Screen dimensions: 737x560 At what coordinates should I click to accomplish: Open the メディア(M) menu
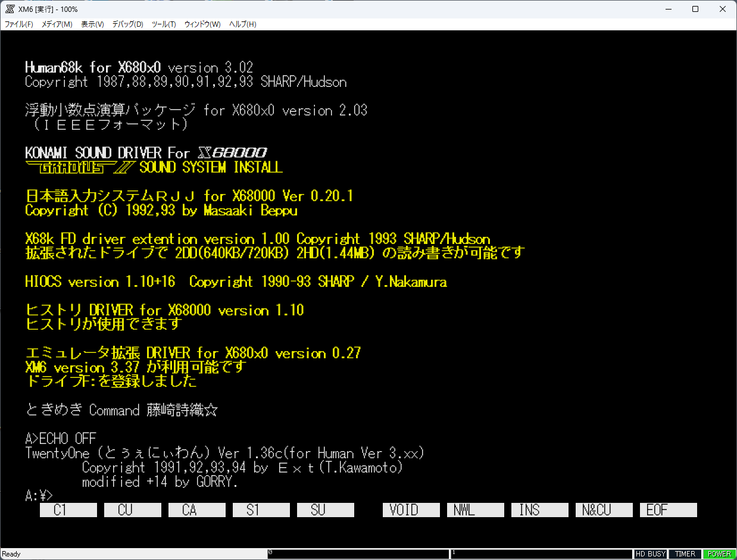(x=57, y=24)
